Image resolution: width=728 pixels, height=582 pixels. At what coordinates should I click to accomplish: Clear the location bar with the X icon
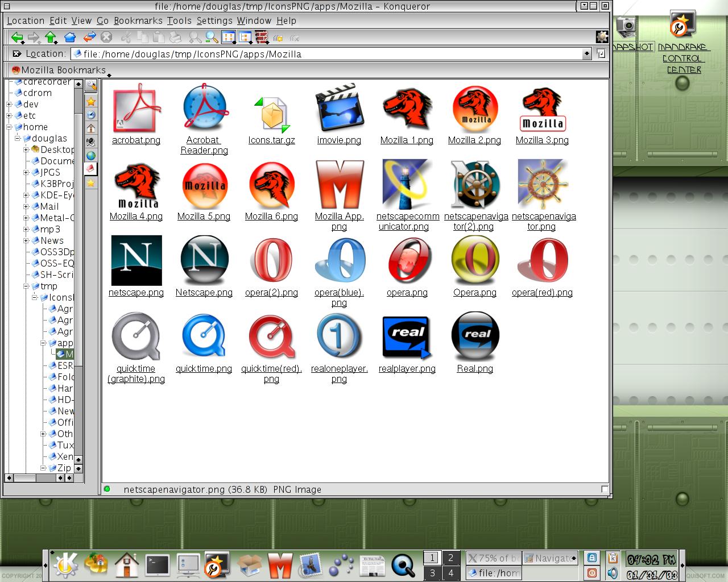tap(16, 53)
